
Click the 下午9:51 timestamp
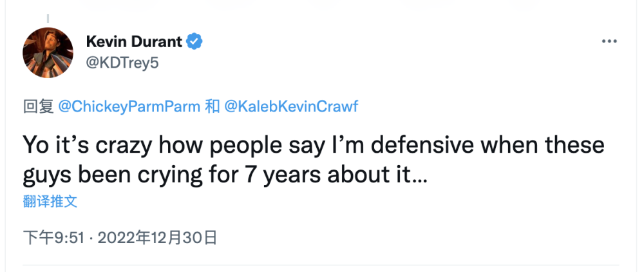pyautogui.click(x=54, y=238)
